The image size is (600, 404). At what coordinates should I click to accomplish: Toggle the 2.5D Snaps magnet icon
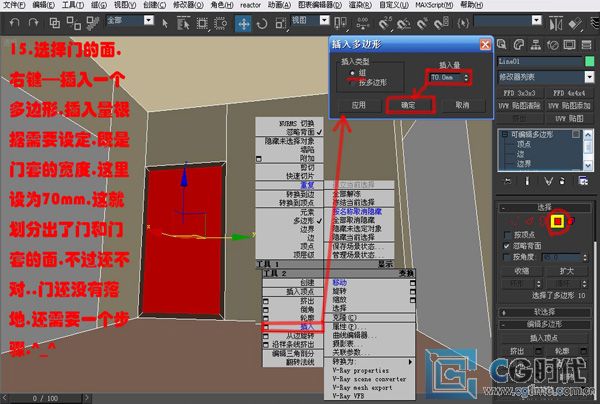coord(385,23)
